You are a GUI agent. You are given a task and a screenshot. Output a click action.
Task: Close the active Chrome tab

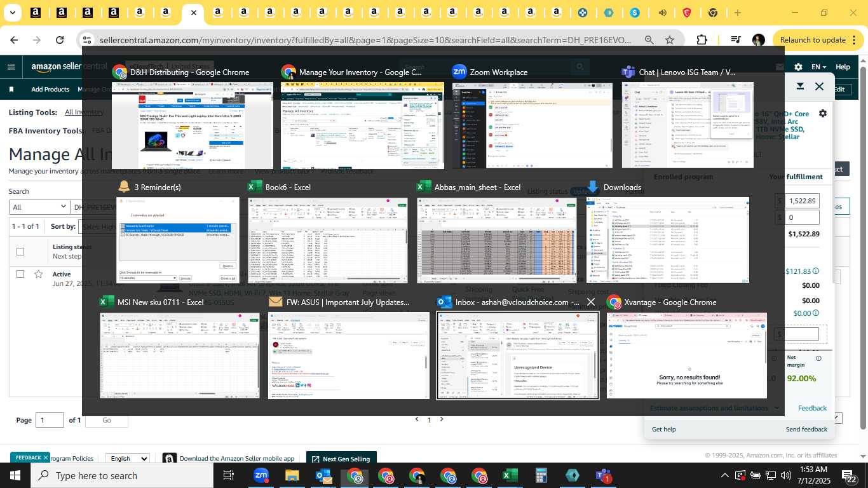click(x=194, y=13)
